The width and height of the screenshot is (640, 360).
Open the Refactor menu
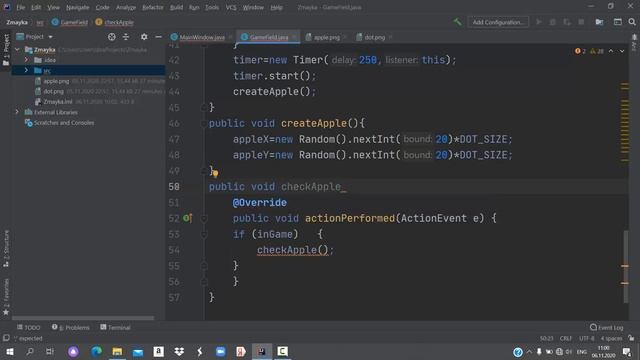click(153, 7)
